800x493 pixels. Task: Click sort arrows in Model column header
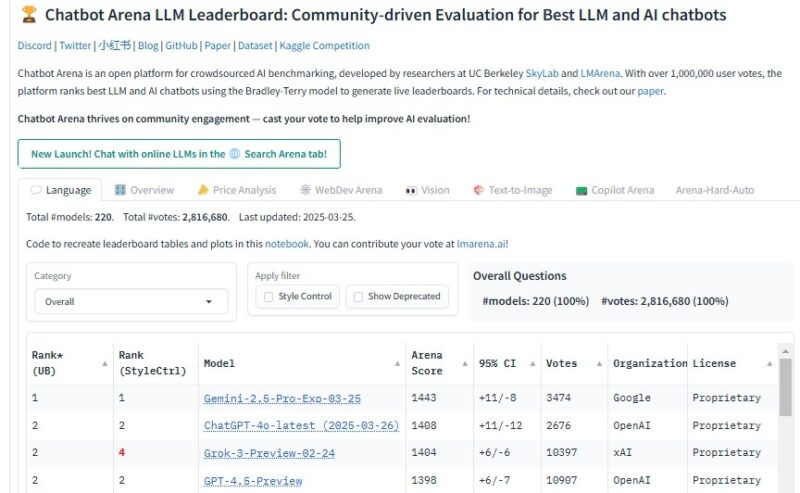[397, 364]
